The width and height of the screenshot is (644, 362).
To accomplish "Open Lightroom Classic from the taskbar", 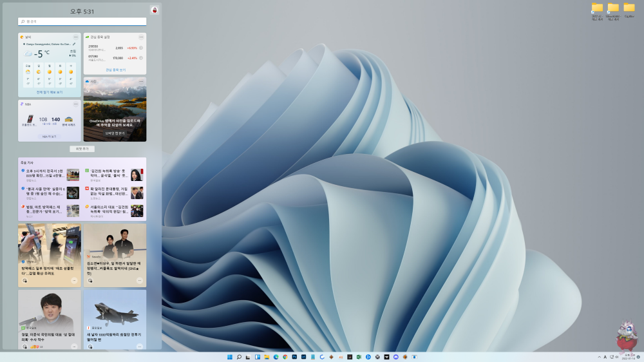I will (303, 357).
